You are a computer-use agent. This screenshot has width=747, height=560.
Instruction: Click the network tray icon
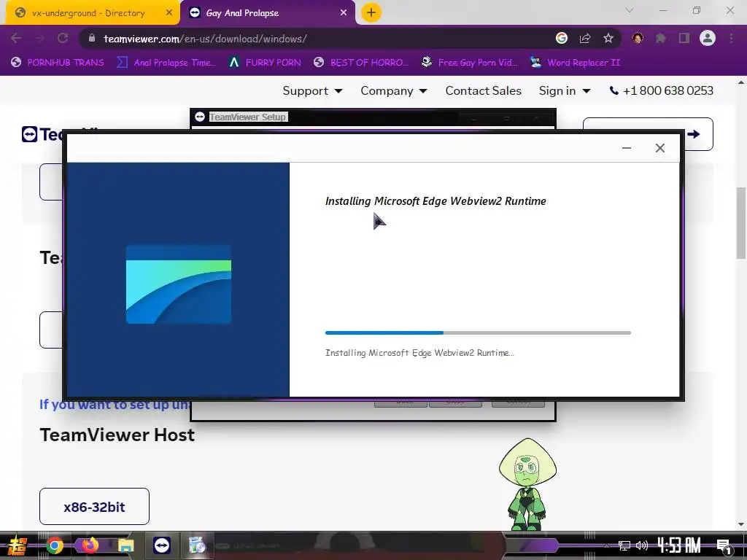tap(624, 545)
